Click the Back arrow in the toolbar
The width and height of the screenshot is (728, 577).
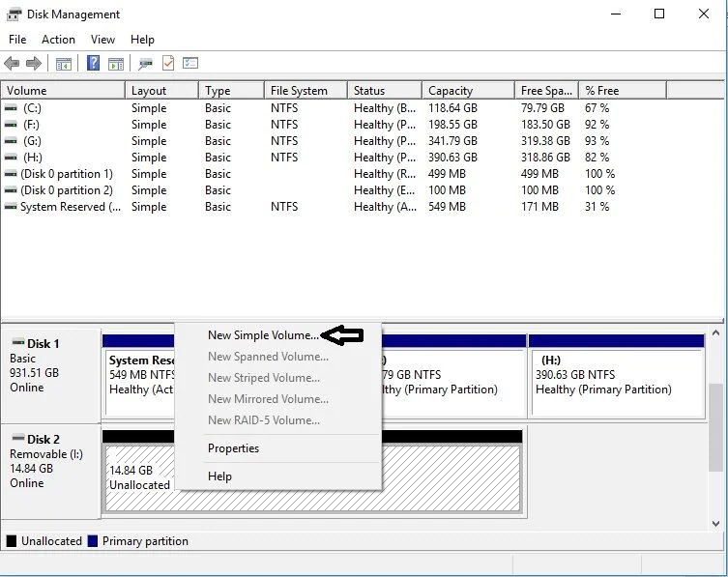(x=12, y=63)
